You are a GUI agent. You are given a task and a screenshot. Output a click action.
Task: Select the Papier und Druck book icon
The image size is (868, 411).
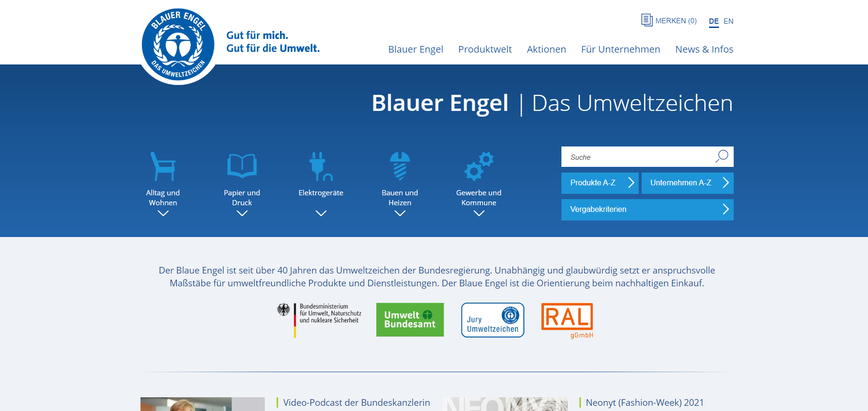tap(242, 166)
